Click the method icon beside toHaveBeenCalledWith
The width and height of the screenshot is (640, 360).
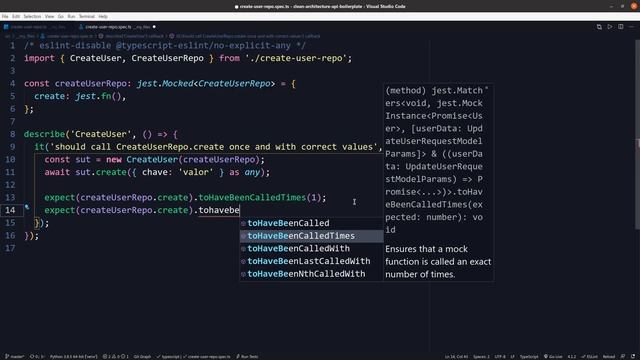click(243, 249)
